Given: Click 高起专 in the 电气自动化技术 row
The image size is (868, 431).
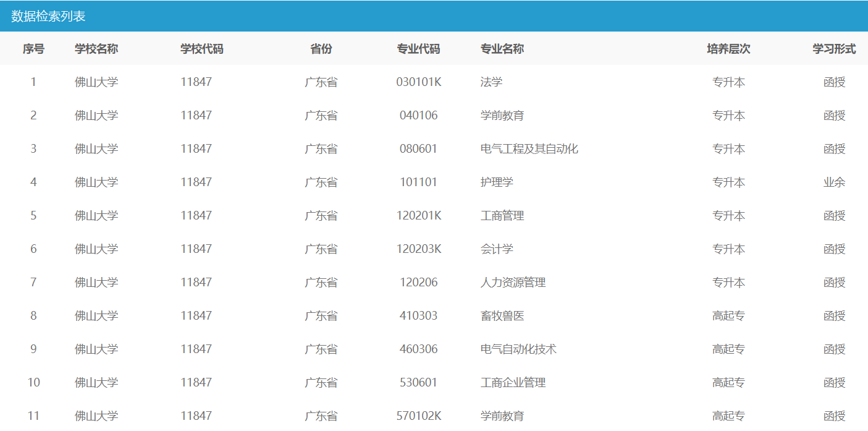Looking at the screenshot, I should tap(729, 349).
